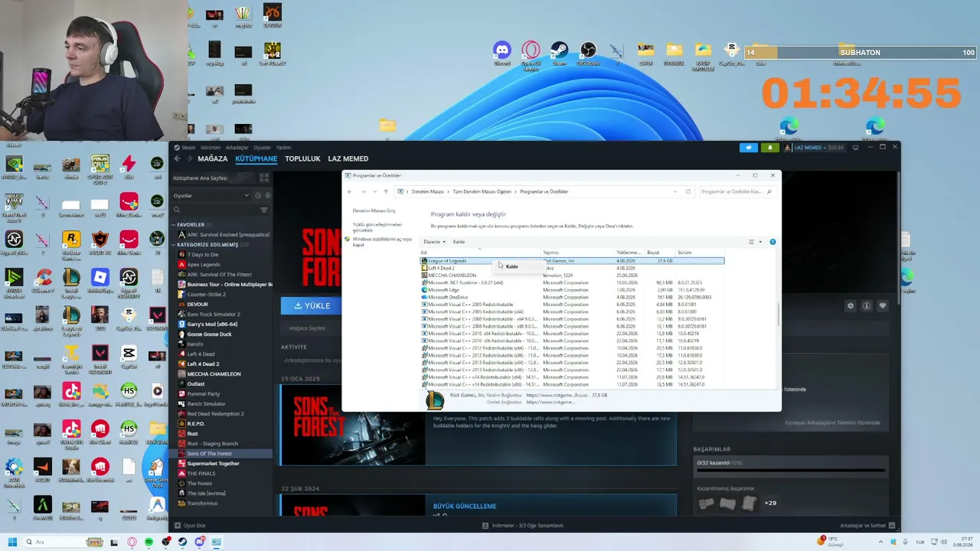Viewport: 980px width, 551px height.
Task: Sort programs by the Yayımcı column
Action: 578,253
